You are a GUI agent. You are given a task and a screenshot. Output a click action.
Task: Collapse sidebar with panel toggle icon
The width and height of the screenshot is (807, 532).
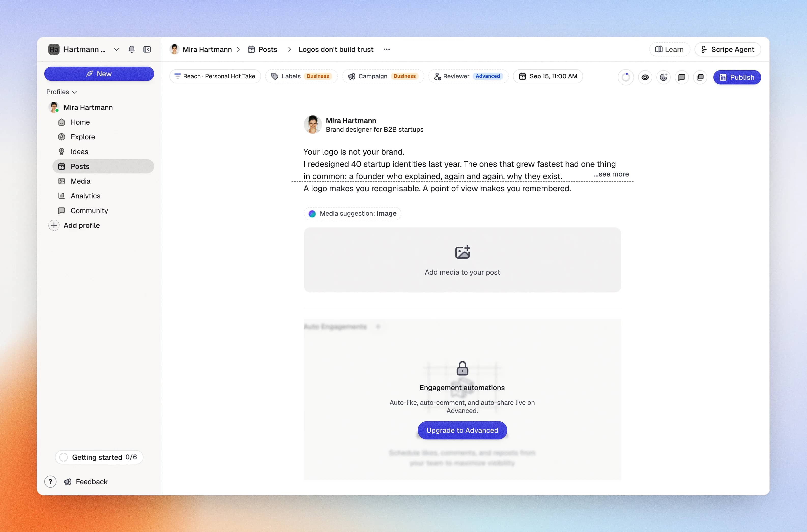click(x=147, y=49)
